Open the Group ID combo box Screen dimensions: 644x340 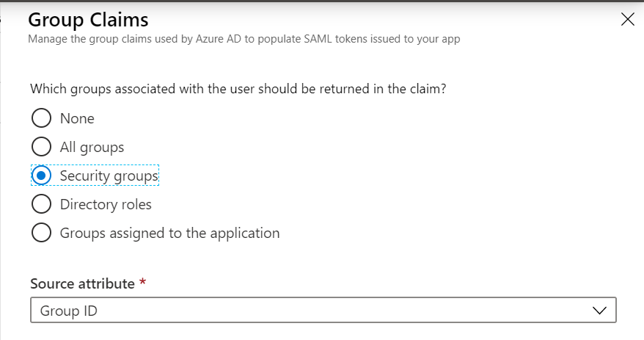click(323, 311)
